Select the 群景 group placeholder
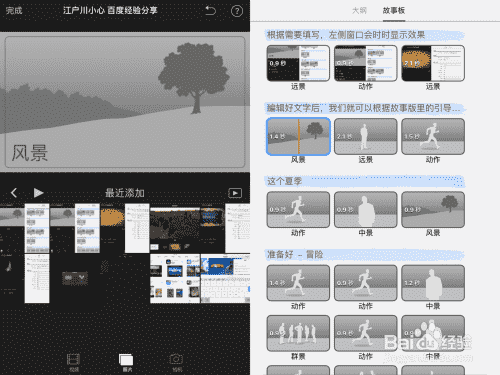Image resolution: width=500 pixels, height=375 pixels. (x=298, y=333)
